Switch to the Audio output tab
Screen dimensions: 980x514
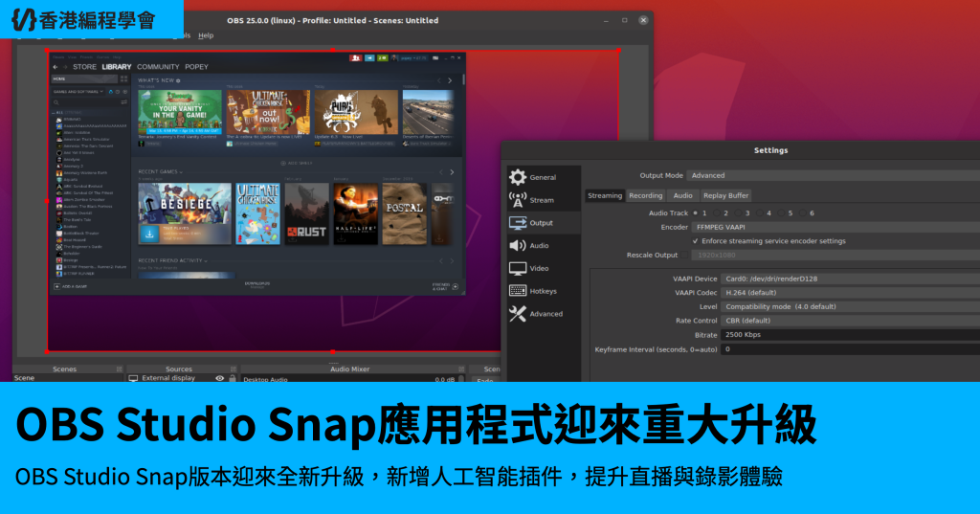pos(682,195)
